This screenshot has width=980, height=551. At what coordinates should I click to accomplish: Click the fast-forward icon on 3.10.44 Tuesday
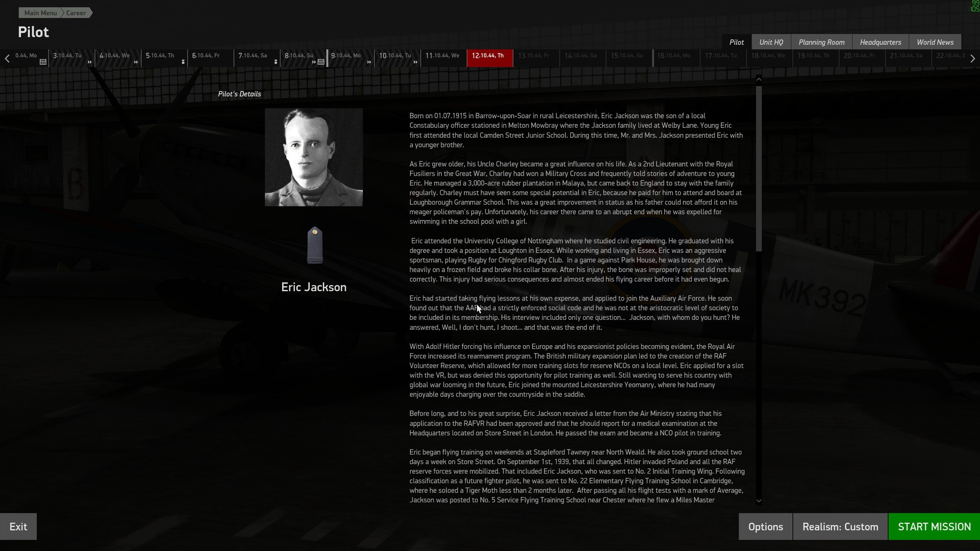click(x=90, y=62)
